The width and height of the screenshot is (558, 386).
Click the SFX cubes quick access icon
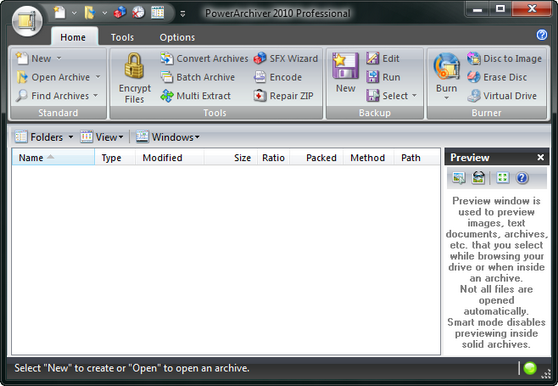pyautogui.click(x=120, y=13)
